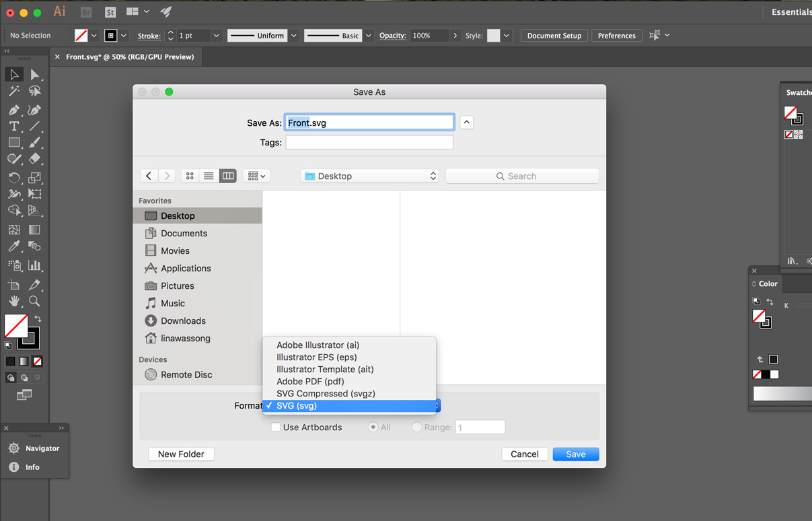This screenshot has height=521, width=812.
Task: Click the toolbar Fill color swatch
Action: click(x=16, y=326)
